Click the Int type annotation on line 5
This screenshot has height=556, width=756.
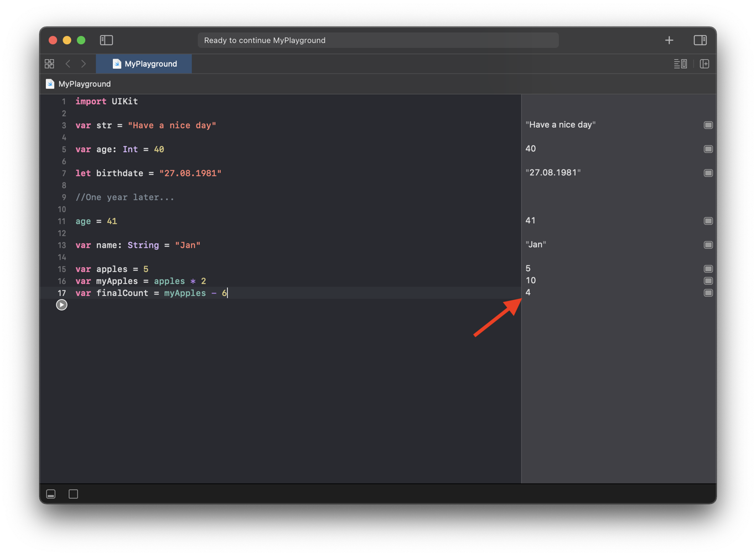point(130,149)
